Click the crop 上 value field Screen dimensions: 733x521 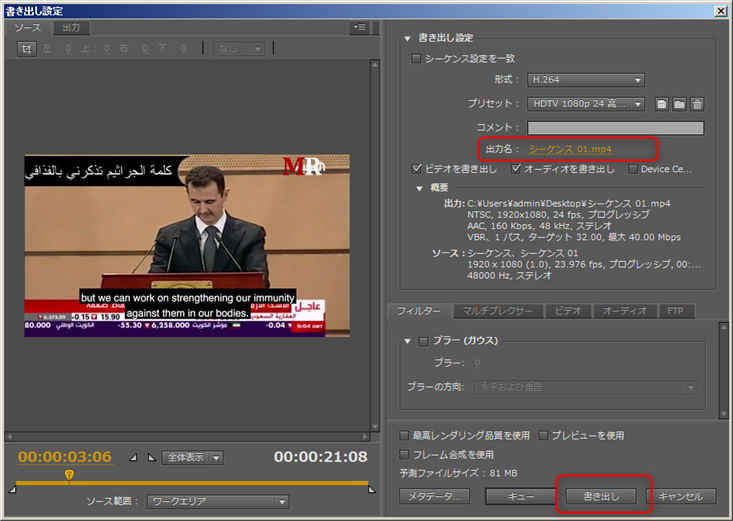107,49
